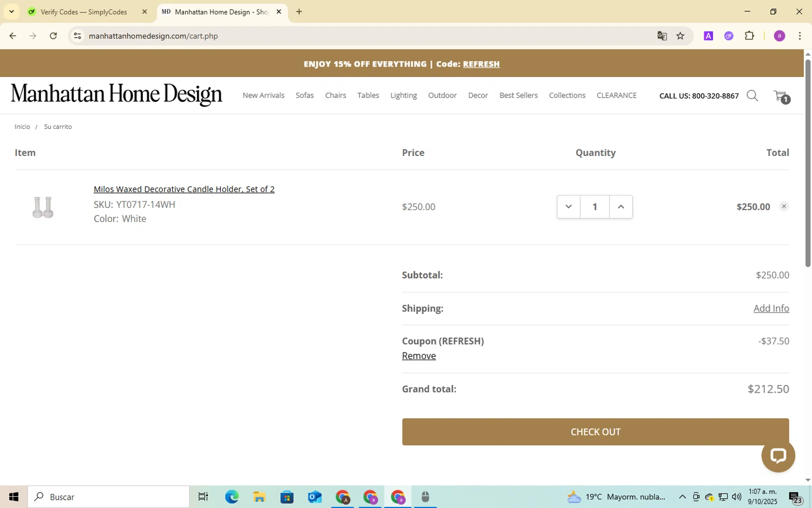This screenshot has width=812, height=508.
Task: Click the browser forward arrow
Action: coord(33,36)
